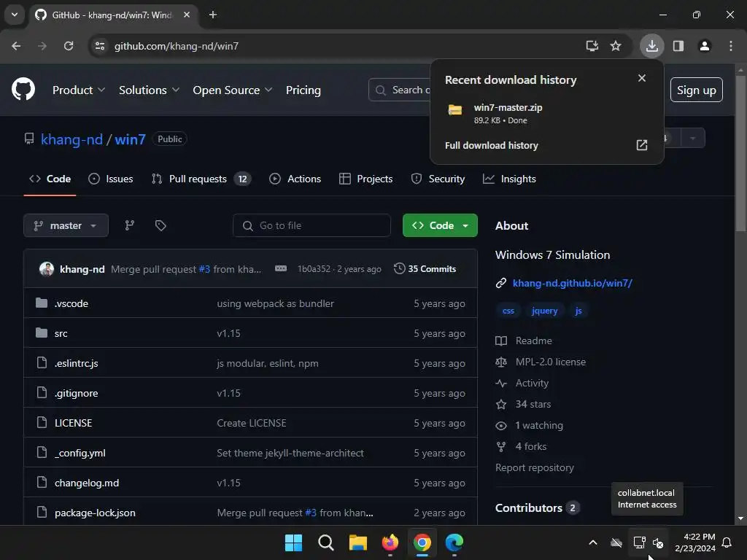
Task: Click the GitHub Octocat logo
Action: [x=23, y=89]
